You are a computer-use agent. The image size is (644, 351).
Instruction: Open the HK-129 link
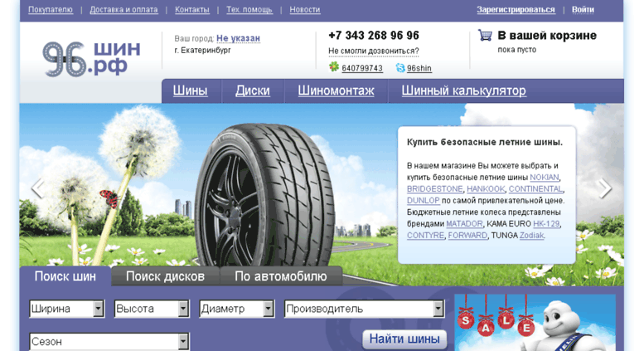pyautogui.click(x=546, y=223)
